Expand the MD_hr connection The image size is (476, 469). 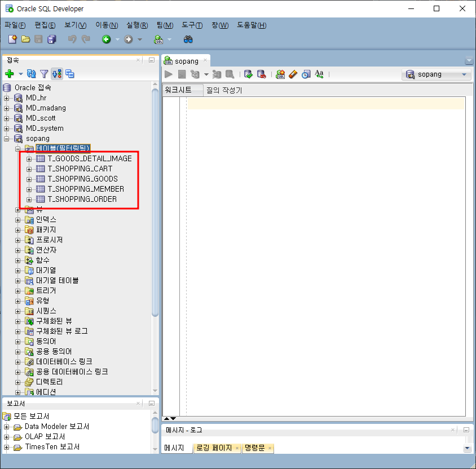tap(6, 98)
